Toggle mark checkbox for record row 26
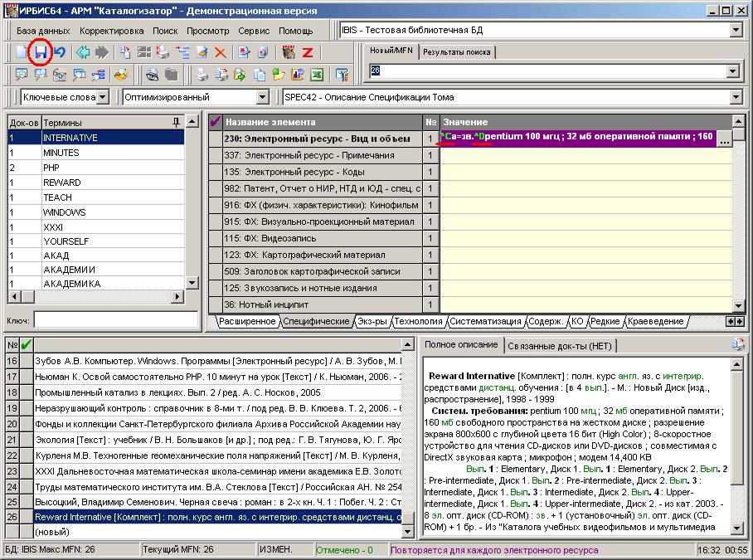The height and width of the screenshot is (560, 753). point(26,517)
